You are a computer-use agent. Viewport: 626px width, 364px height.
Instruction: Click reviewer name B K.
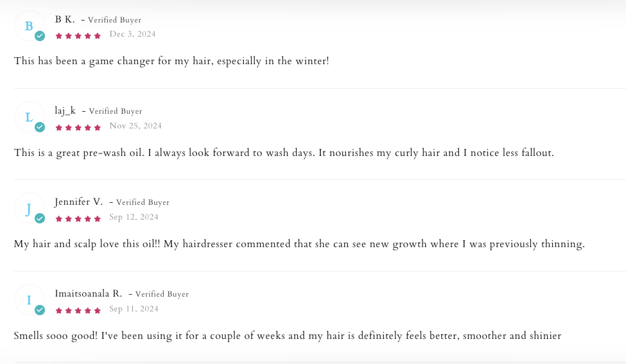pos(65,20)
